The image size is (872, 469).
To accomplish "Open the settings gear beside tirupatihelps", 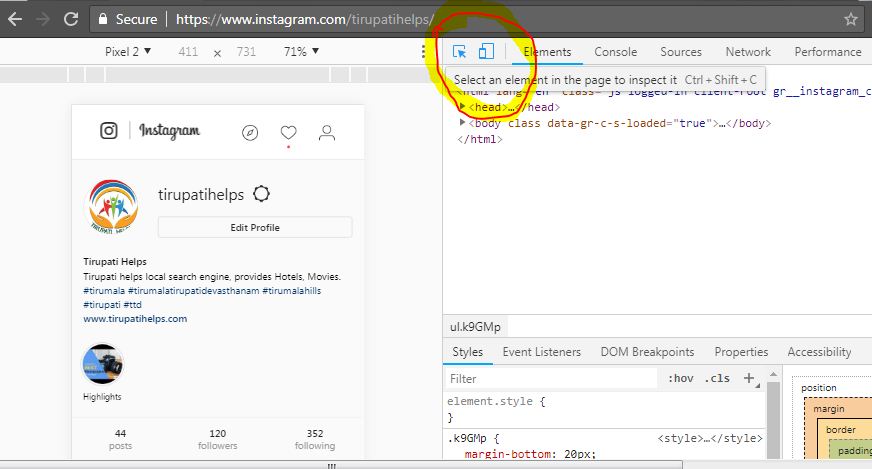I will point(261,194).
